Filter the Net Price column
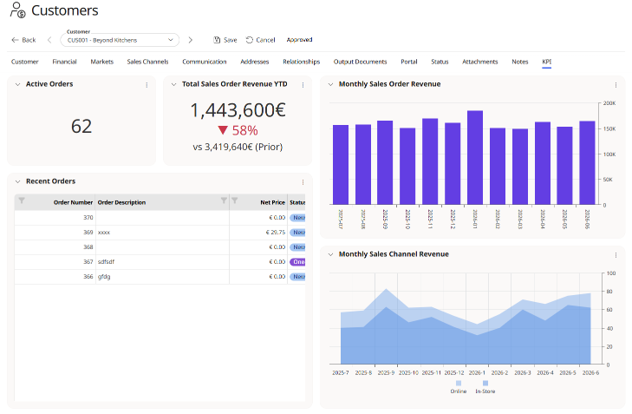Image resolution: width=632 pixels, height=414 pixels. pos(235,201)
